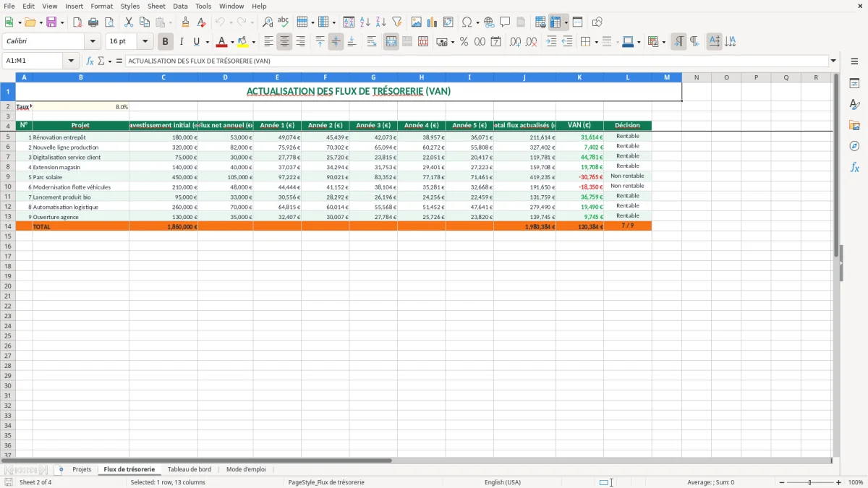Open the Data menu
The width and height of the screenshot is (868, 488).
(x=180, y=6)
